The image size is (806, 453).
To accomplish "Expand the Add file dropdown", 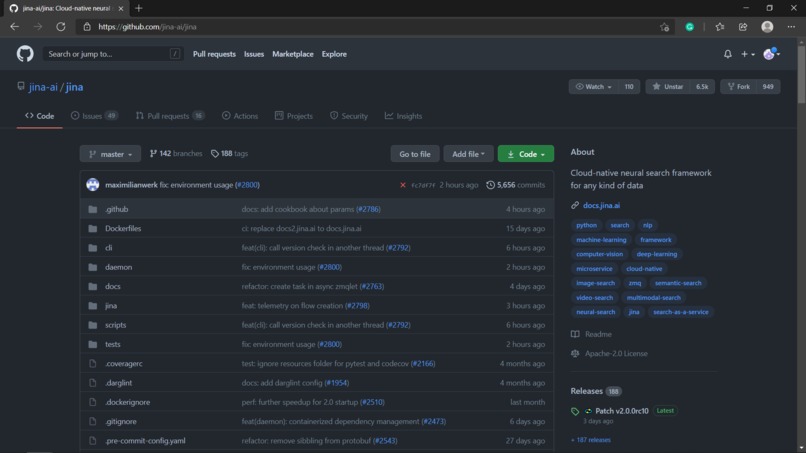I will pos(468,154).
